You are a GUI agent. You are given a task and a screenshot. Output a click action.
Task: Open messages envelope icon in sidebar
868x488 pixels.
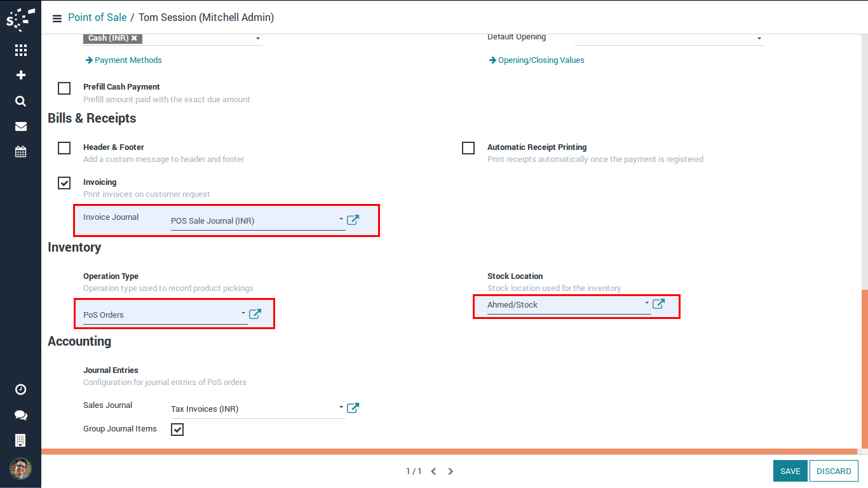[x=20, y=126]
